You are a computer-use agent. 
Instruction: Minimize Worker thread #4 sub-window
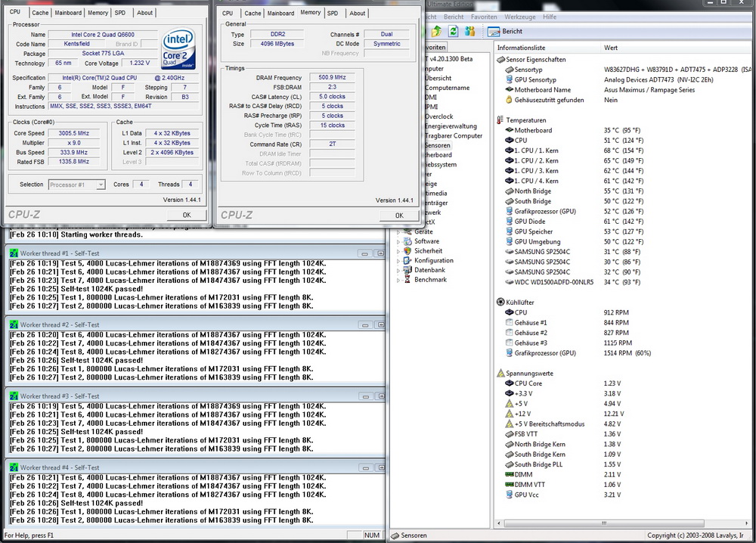pos(365,468)
